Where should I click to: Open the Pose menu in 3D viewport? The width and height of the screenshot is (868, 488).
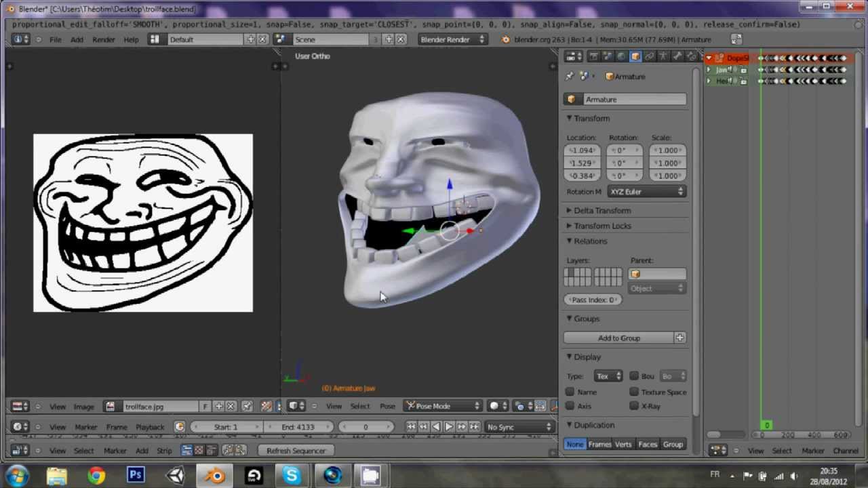click(387, 406)
